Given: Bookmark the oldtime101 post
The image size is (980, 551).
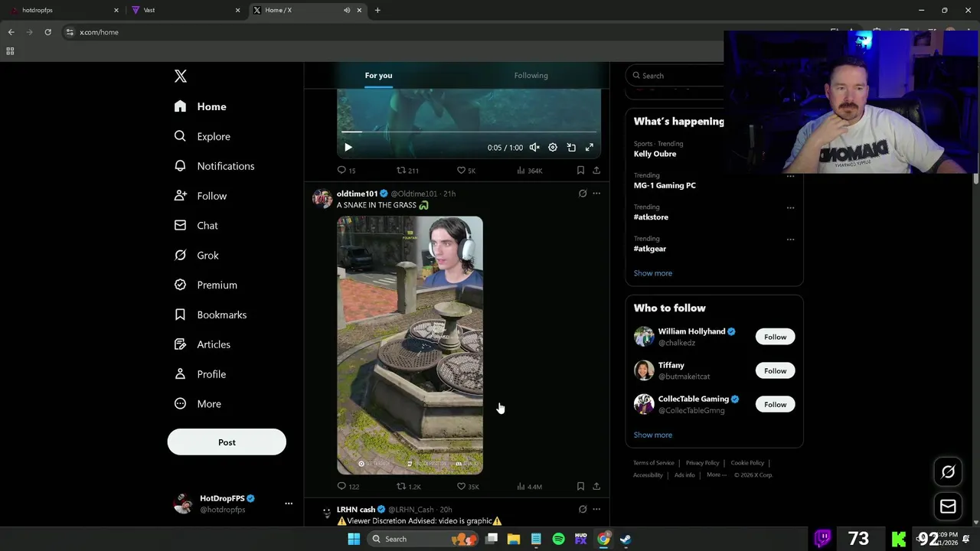Looking at the screenshot, I should click(x=580, y=487).
